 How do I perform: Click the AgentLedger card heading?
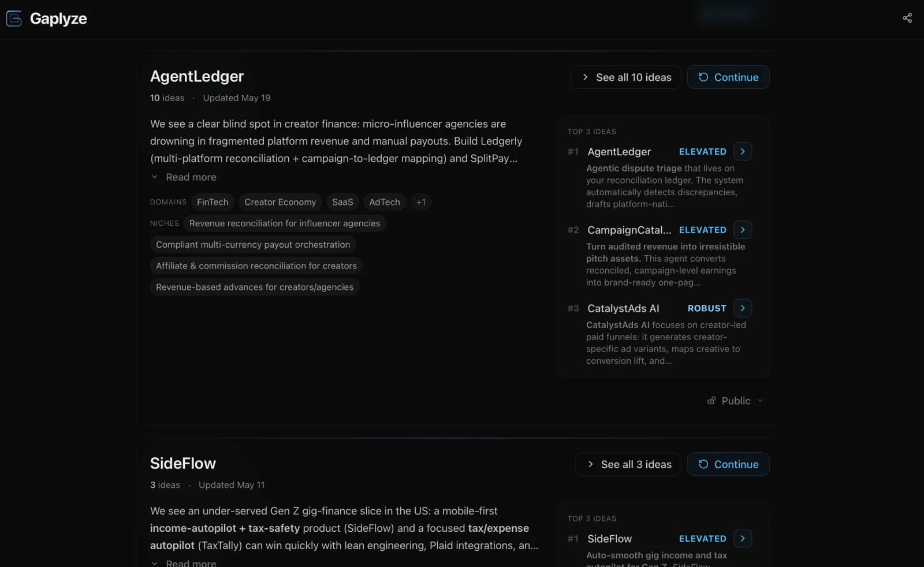pyautogui.click(x=197, y=76)
